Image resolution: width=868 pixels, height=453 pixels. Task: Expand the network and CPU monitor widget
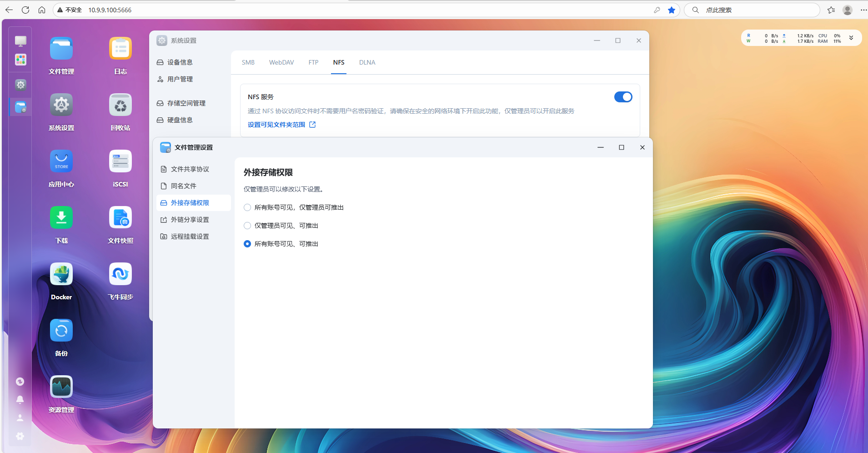click(x=851, y=38)
